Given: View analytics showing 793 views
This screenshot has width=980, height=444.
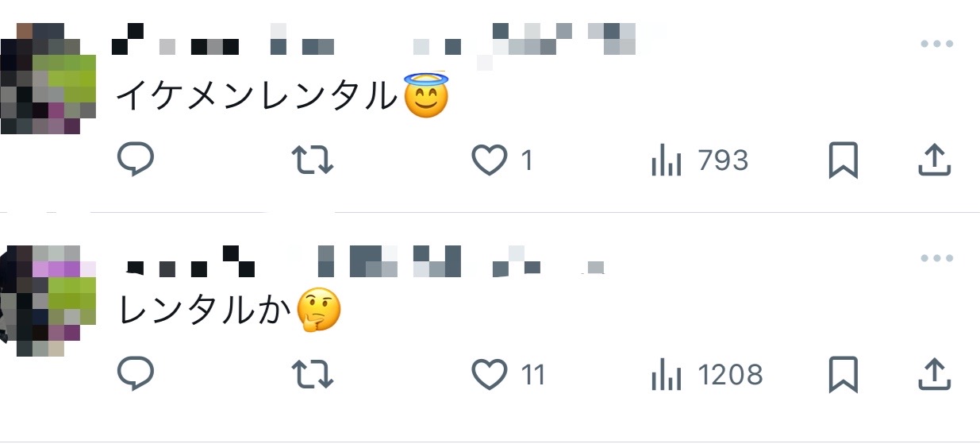Looking at the screenshot, I should (x=699, y=161).
